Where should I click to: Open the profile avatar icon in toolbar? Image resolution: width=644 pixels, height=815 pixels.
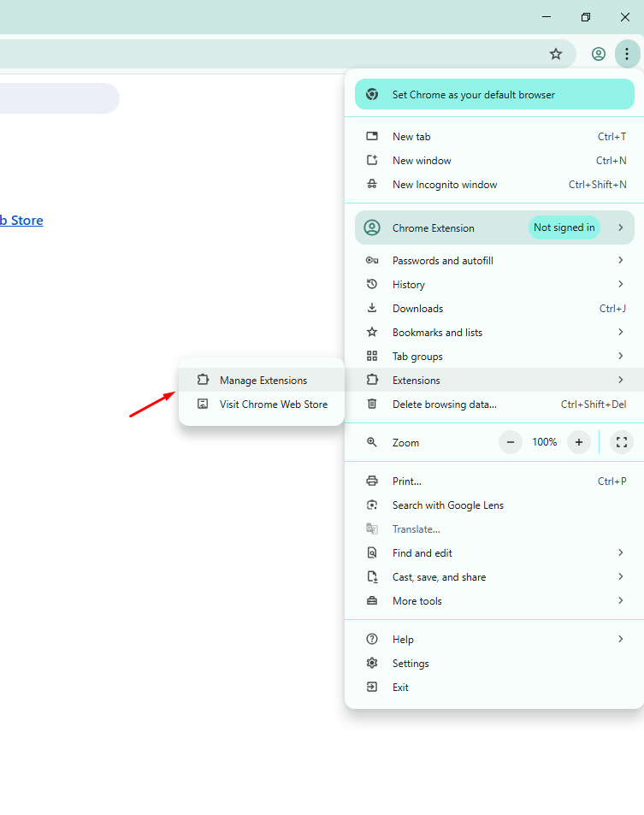coord(599,54)
